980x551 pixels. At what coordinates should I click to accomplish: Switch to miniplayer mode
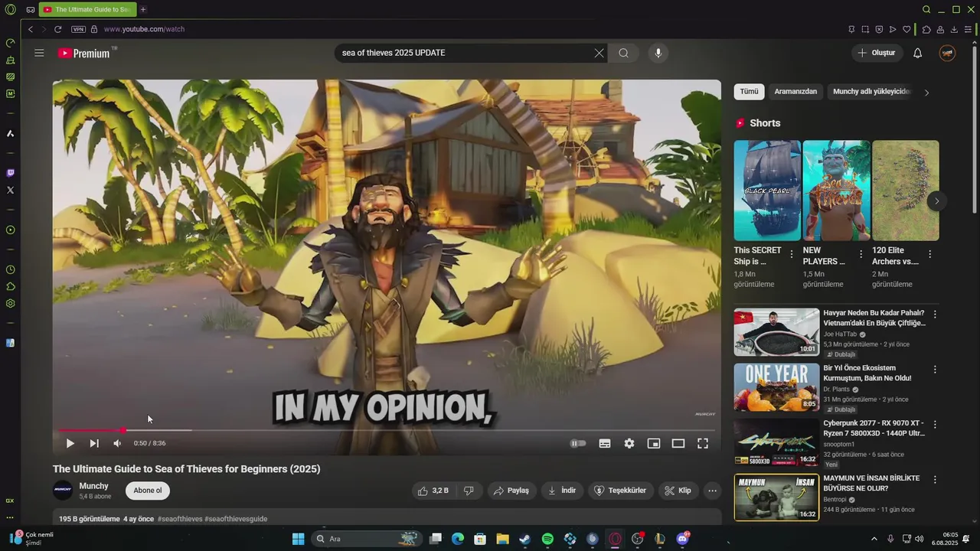point(654,443)
